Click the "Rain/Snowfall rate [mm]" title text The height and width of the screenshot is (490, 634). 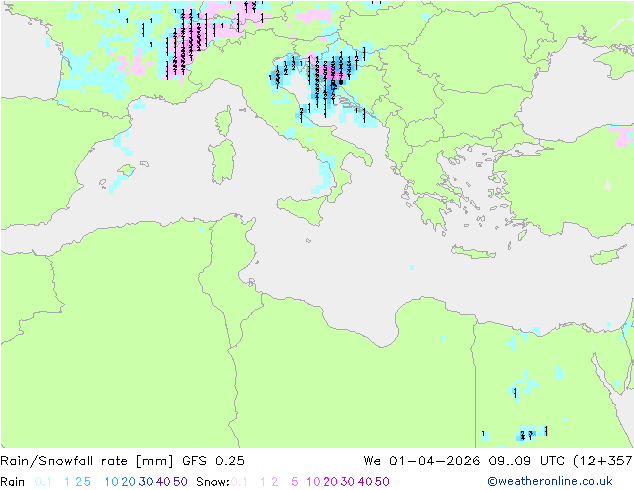click(x=87, y=461)
